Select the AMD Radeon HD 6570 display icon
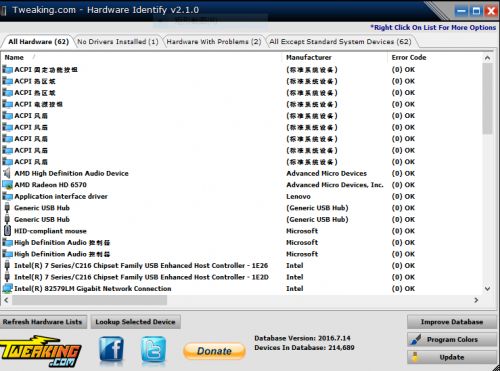This screenshot has width=500, height=371. [x=7, y=185]
